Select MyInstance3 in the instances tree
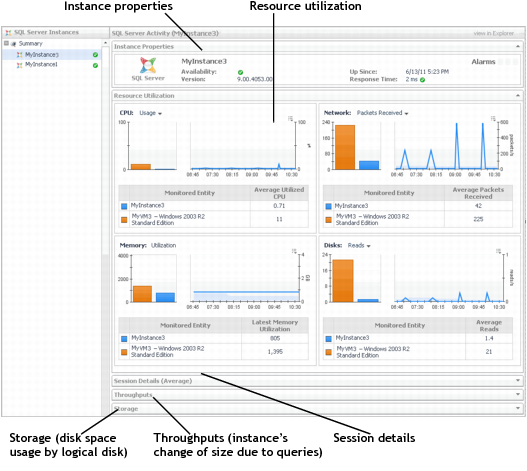This screenshot has width=527, height=471. tap(42, 55)
